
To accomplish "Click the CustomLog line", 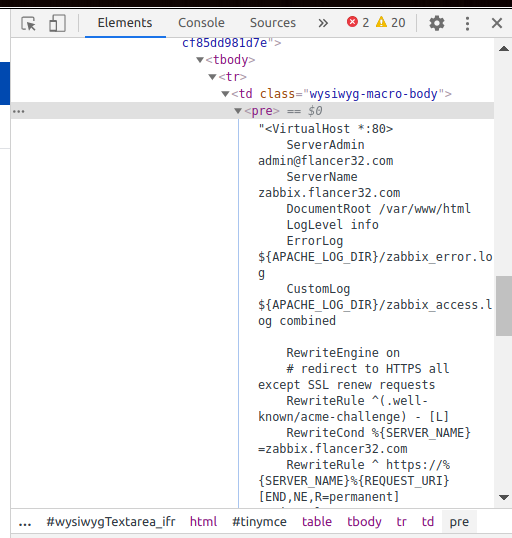I will [x=318, y=289].
